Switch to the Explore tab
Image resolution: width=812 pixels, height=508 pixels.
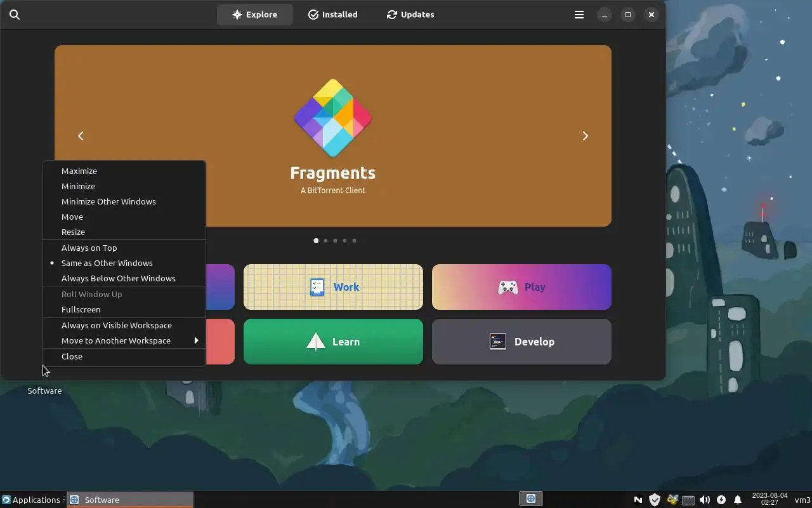coord(254,15)
